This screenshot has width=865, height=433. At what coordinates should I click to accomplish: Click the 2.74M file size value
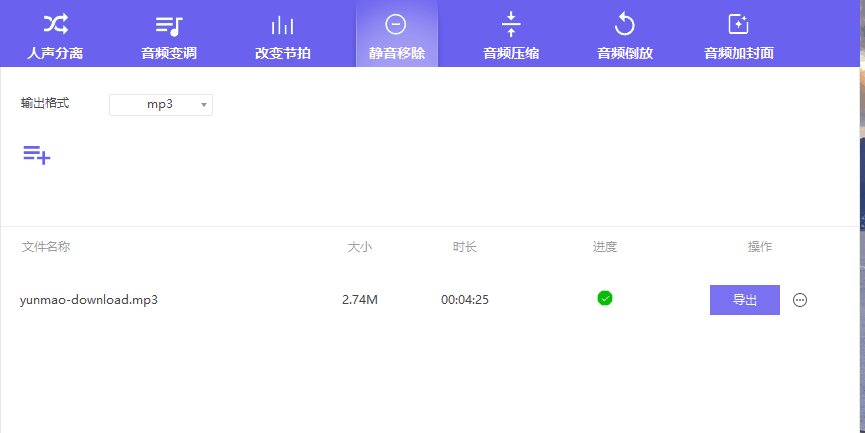pos(360,300)
